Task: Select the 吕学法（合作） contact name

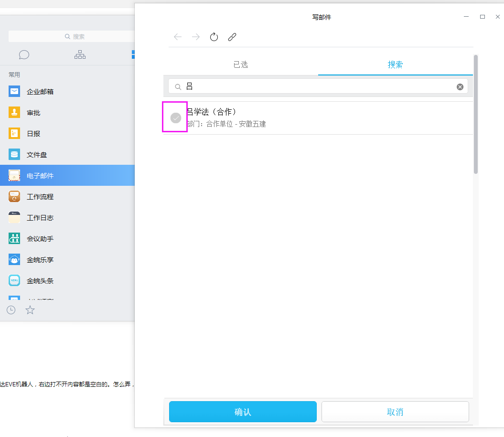Action: point(212,112)
